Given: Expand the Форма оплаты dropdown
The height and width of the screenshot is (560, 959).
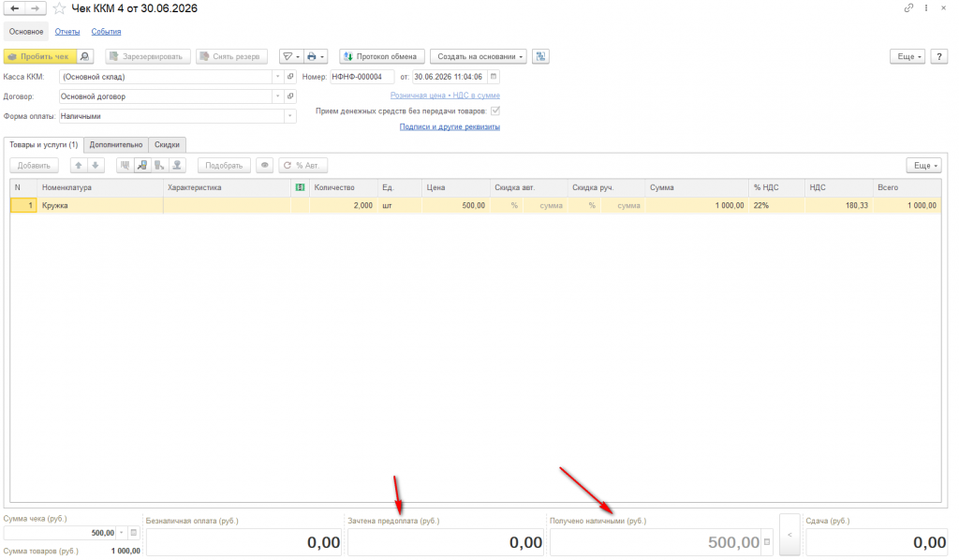Looking at the screenshot, I should point(290,115).
